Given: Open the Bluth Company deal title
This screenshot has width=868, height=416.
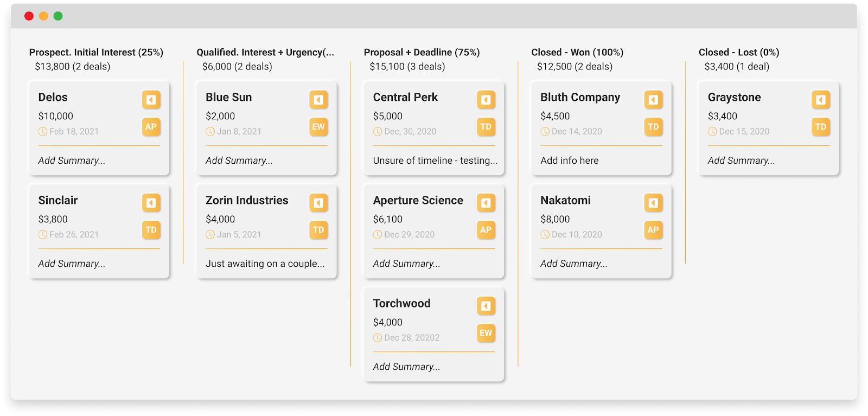Looking at the screenshot, I should pyautogui.click(x=580, y=97).
